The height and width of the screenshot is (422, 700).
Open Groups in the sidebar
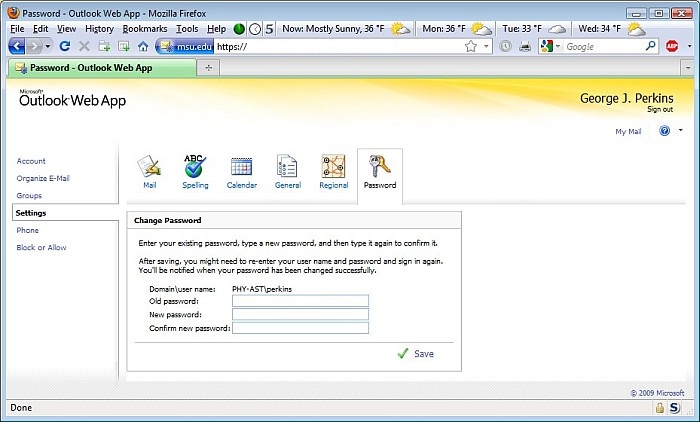[x=29, y=196]
